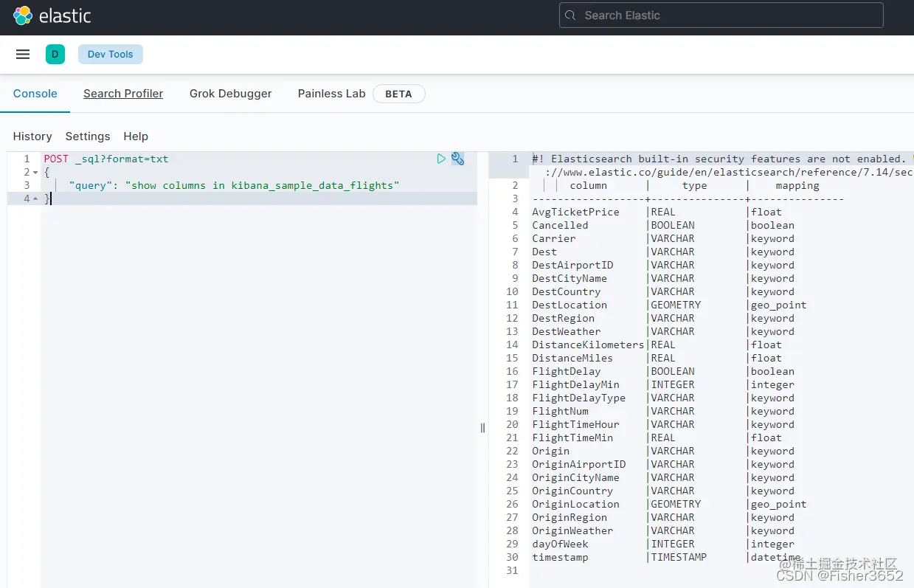Open the Painless Lab tab
The height and width of the screenshot is (588, 914).
pos(331,94)
